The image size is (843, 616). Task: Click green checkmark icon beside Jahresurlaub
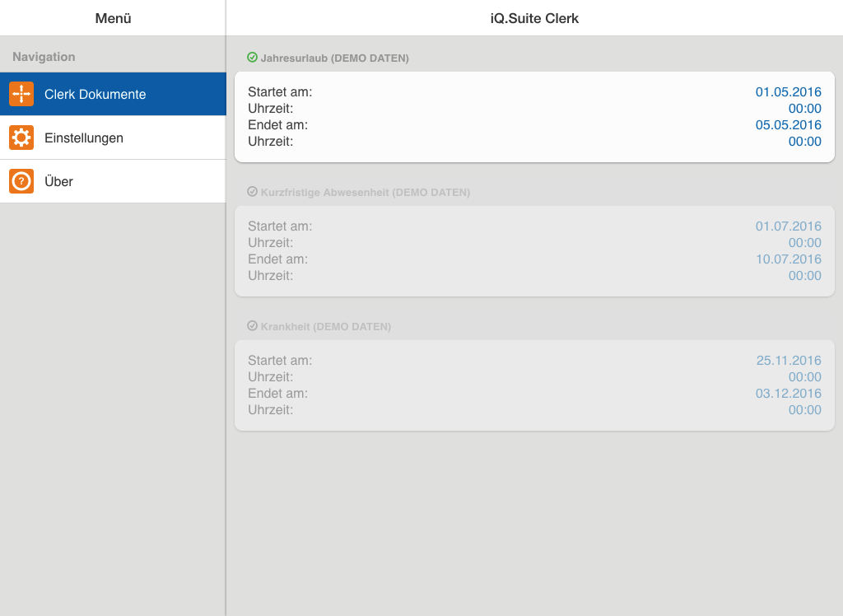tap(253, 58)
